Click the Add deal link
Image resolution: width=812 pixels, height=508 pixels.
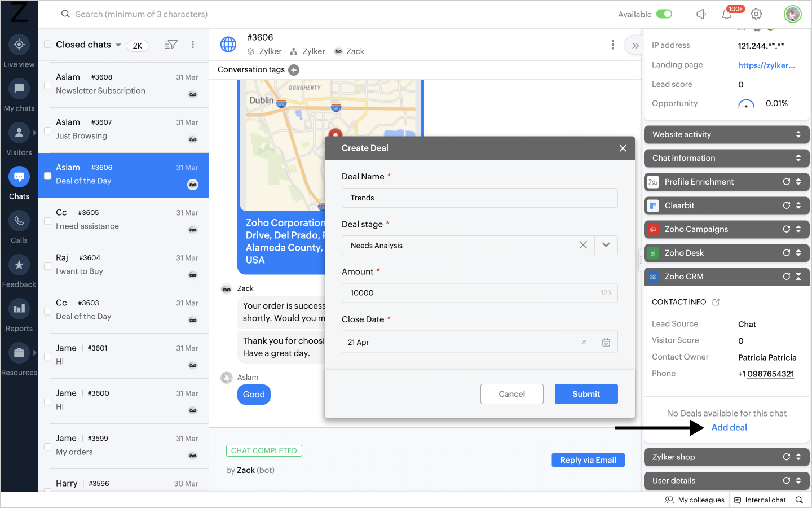729,427
